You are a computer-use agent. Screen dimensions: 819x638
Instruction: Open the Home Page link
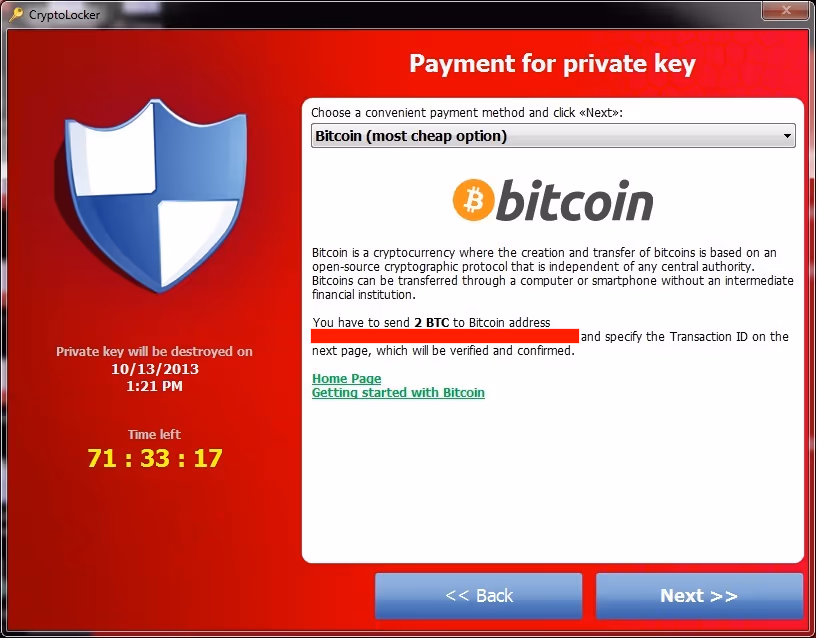346,378
